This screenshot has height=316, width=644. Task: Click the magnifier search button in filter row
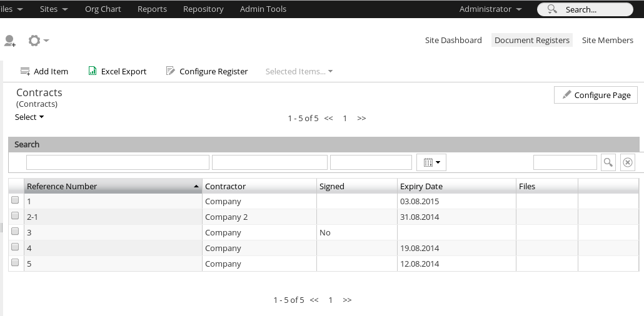(x=608, y=162)
